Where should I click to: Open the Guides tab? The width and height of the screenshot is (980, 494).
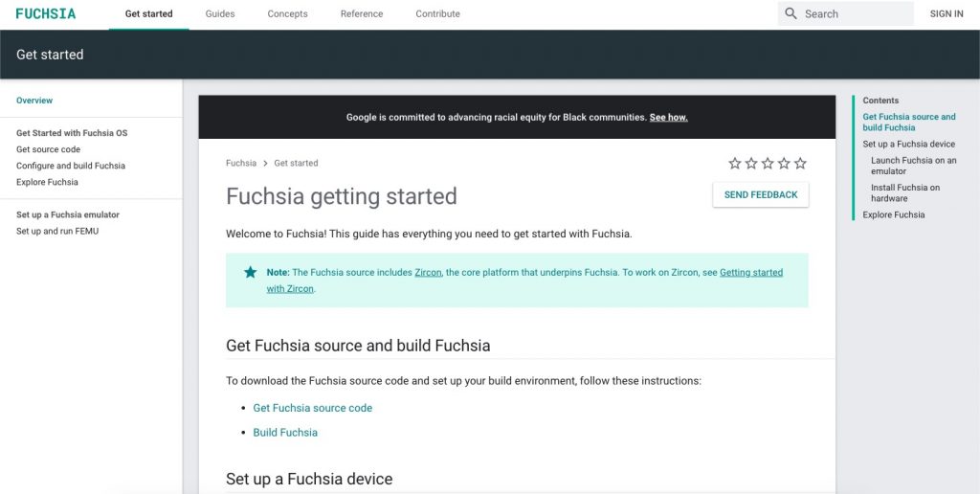point(220,13)
